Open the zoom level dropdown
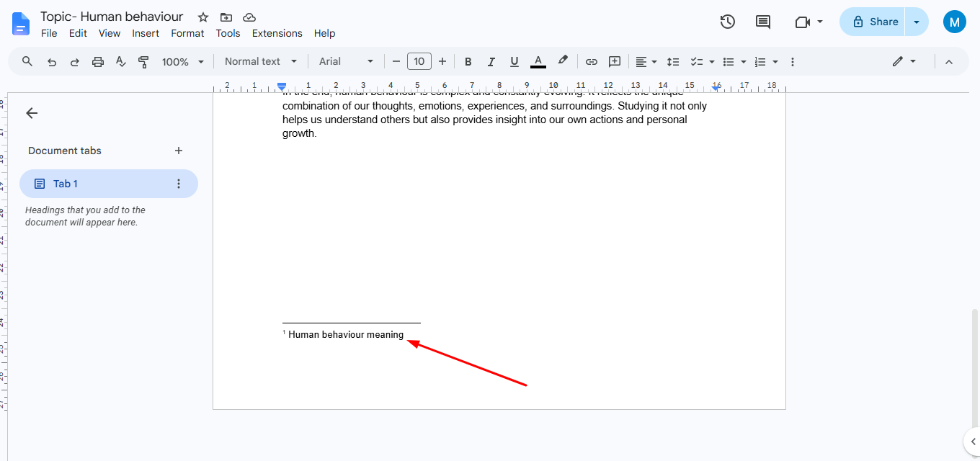Screen dimensions: 980x461 tap(183, 62)
